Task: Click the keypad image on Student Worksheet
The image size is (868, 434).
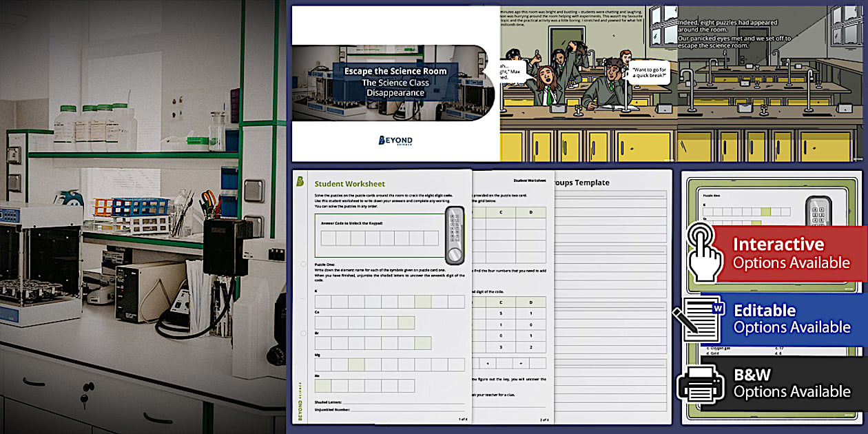Action: 454,234
